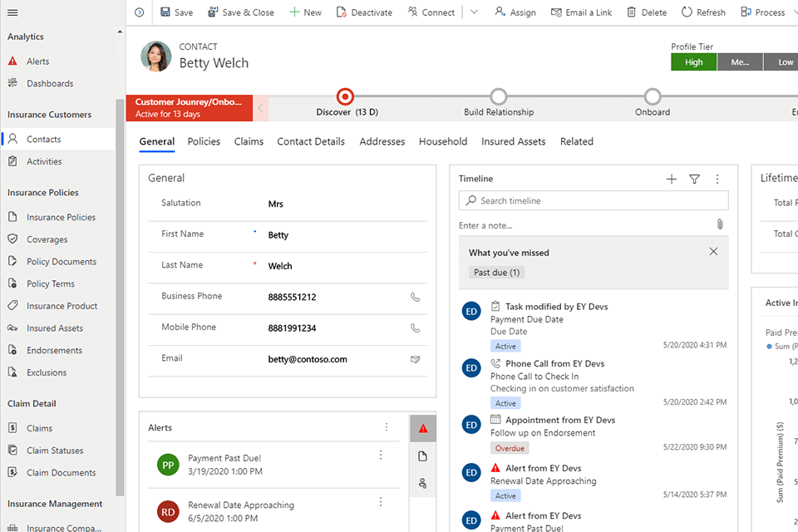Open the Insured Assets tab
Viewport: 798px width, 532px height.
pos(513,141)
